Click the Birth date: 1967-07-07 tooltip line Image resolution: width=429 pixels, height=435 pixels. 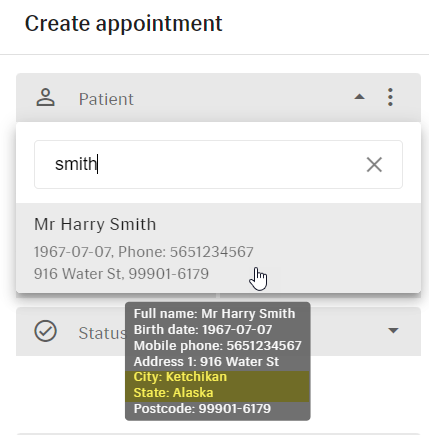tap(203, 330)
